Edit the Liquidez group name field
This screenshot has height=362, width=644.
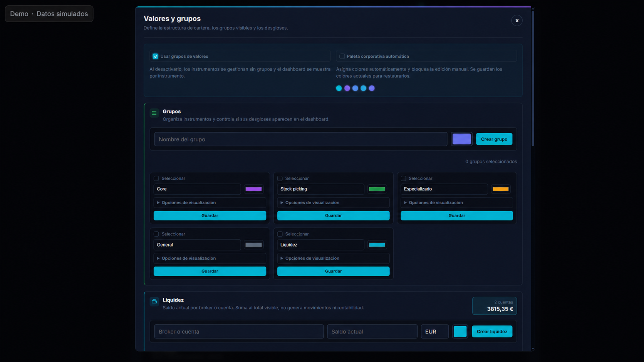(x=320, y=245)
